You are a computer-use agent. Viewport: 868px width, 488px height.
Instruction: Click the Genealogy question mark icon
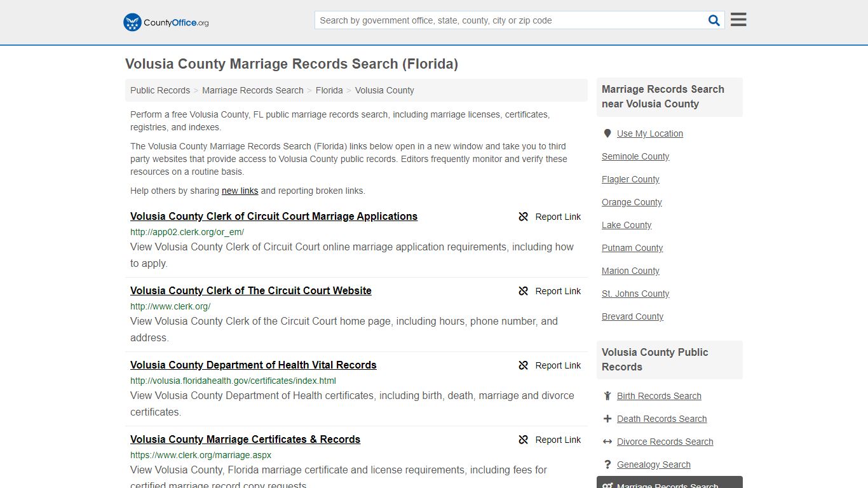[x=607, y=464]
